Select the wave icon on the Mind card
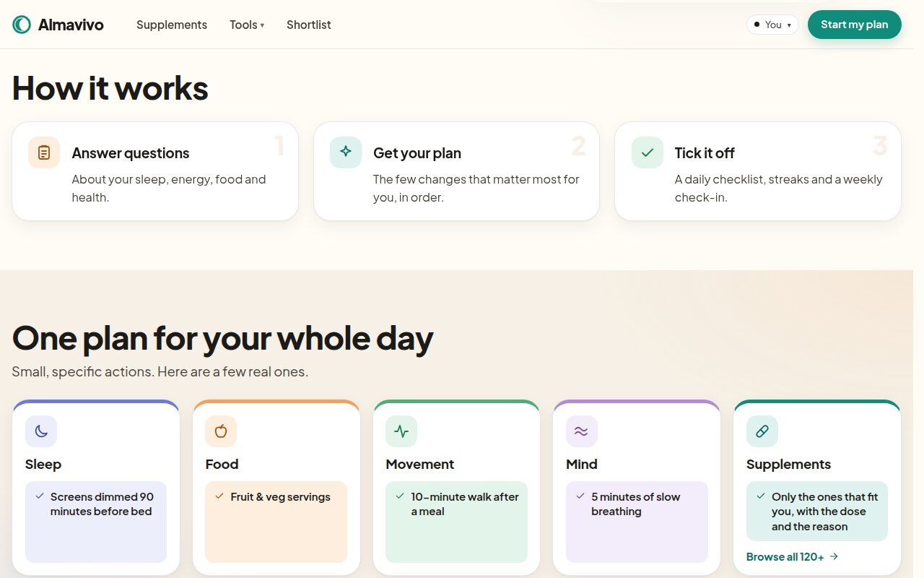The height and width of the screenshot is (578, 924). [x=582, y=431]
